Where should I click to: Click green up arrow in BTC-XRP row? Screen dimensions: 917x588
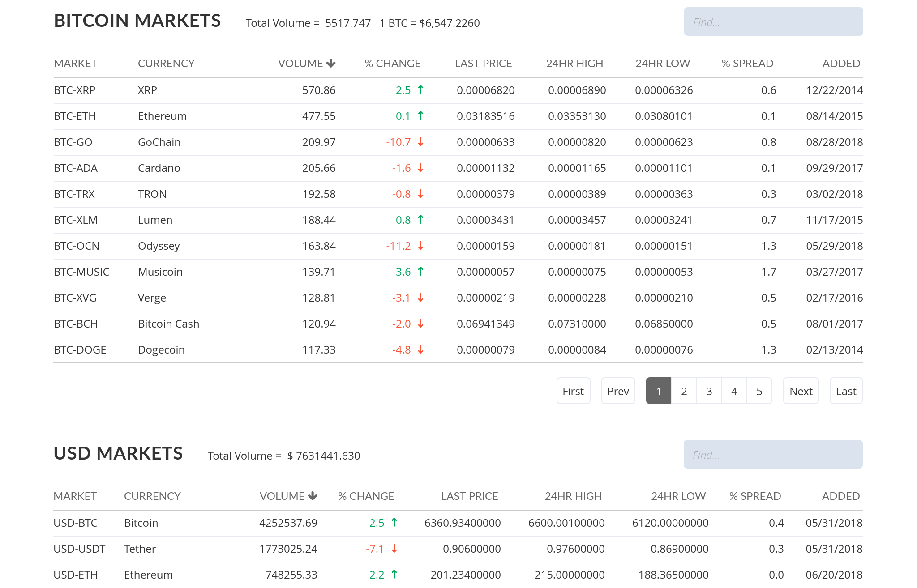tap(420, 90)
